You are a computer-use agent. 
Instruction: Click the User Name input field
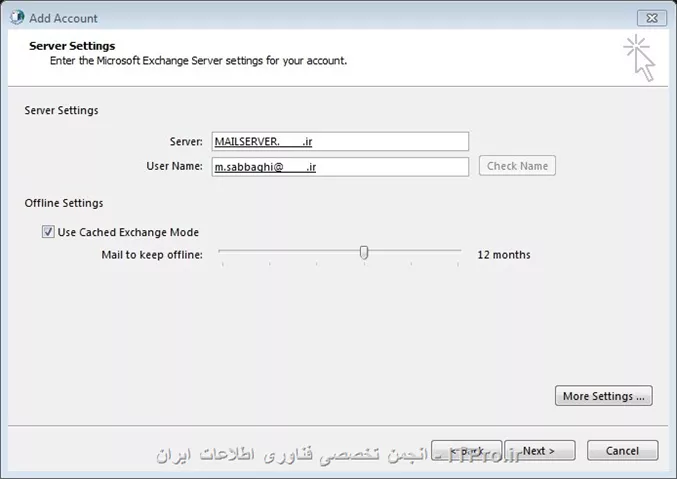coord(340,167)
